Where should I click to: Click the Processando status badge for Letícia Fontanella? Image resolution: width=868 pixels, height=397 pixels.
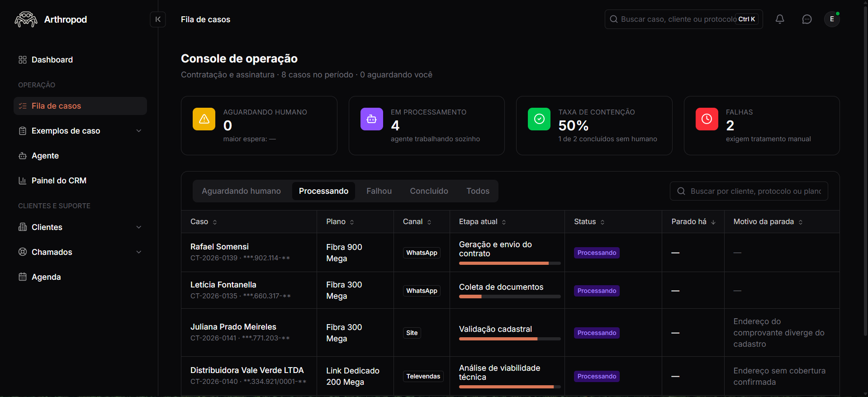(597, 291)
